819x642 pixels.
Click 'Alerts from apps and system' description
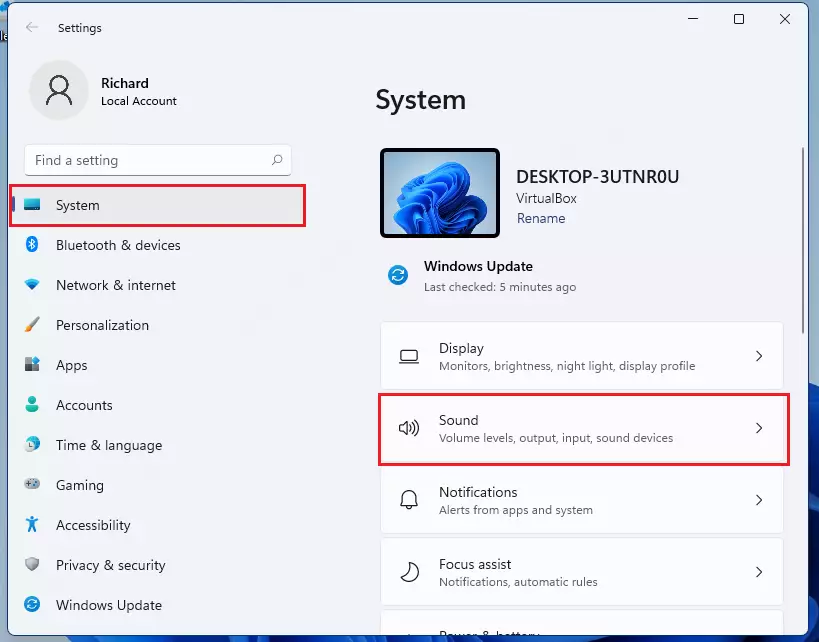pyautogui.click(x=516, y=510)
